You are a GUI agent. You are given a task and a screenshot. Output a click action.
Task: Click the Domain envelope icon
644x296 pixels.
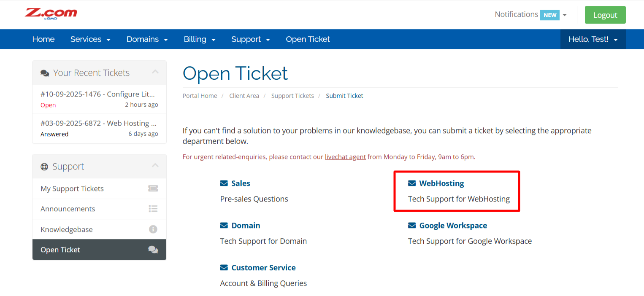pos(224,226)
